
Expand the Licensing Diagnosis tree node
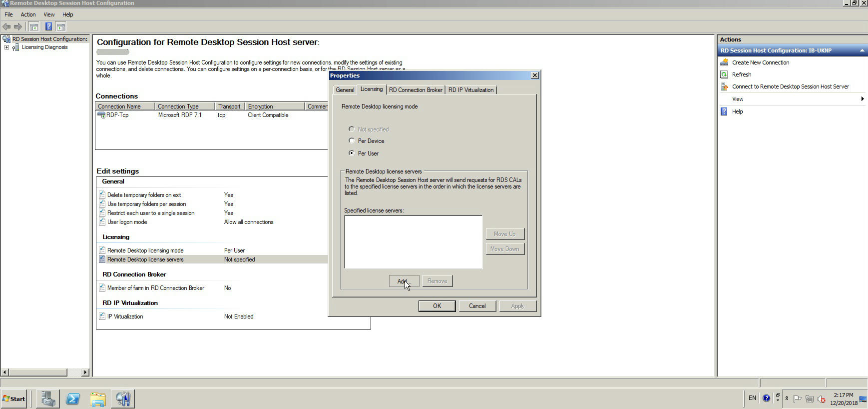click(6, 47)
